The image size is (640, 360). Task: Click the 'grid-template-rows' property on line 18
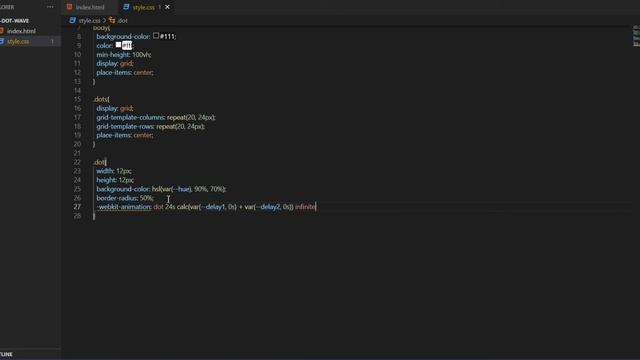125,127
